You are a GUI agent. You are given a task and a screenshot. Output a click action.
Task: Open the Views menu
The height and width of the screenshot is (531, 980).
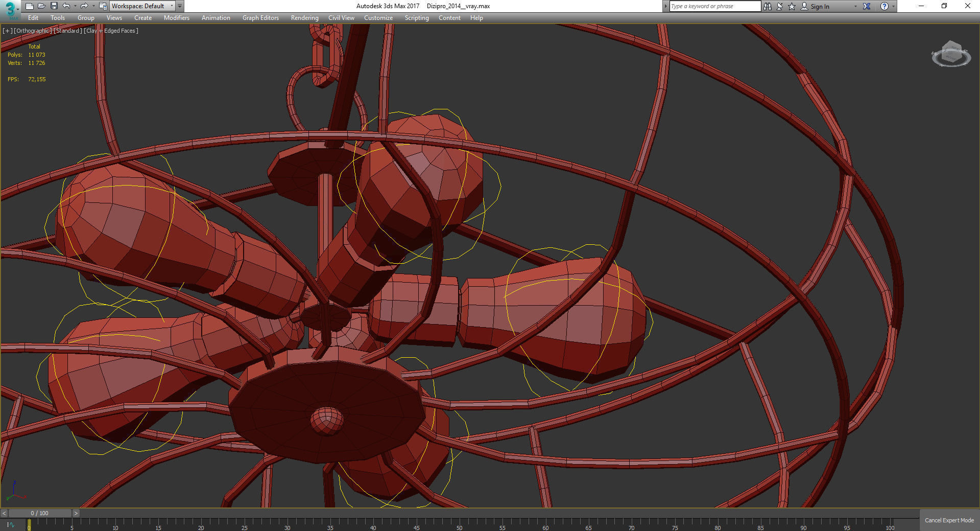pos(114,18)
